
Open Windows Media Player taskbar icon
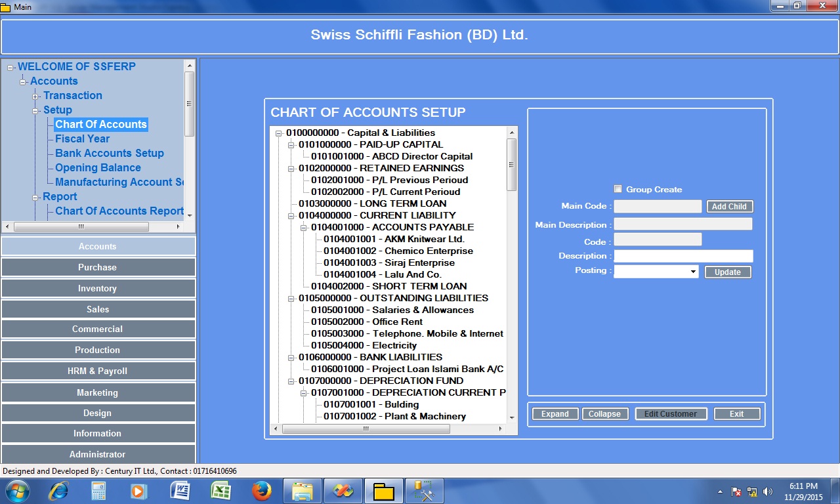click(x=138, y=491)
